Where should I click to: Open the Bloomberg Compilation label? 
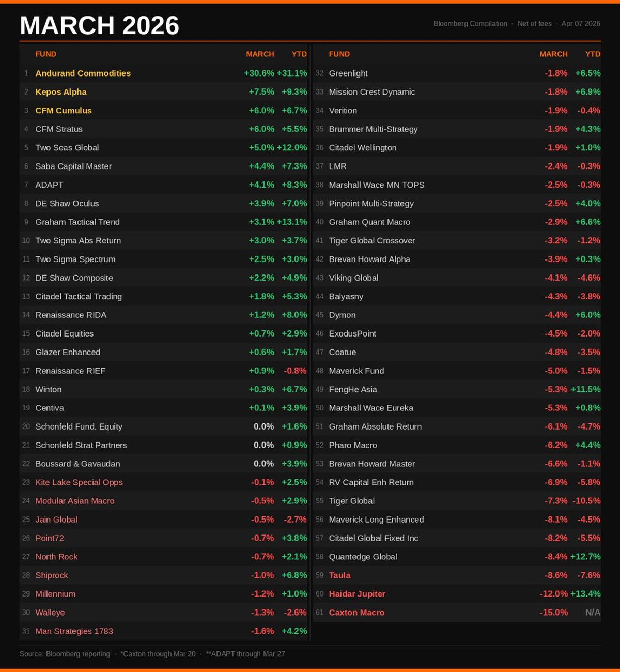tap(470, 23)
